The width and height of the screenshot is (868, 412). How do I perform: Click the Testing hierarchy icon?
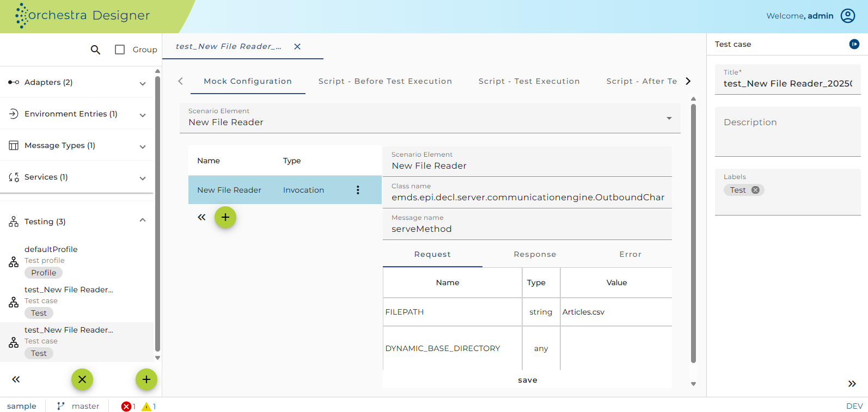tap(14, 222)
